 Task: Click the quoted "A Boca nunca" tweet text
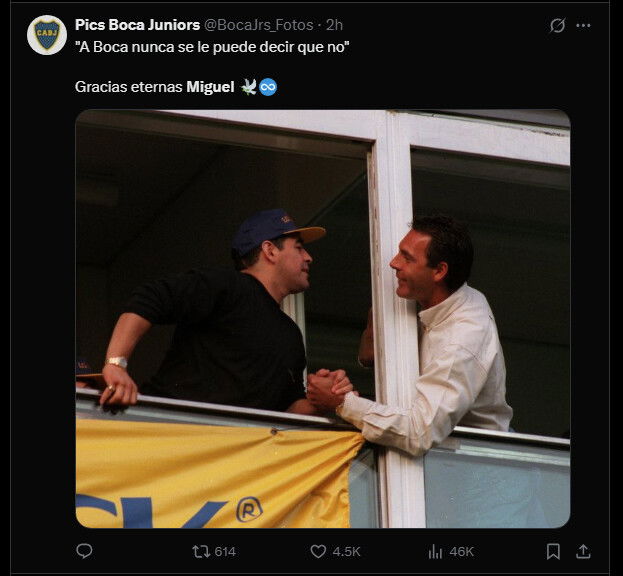pyautogui.click(x=212, y=47)
